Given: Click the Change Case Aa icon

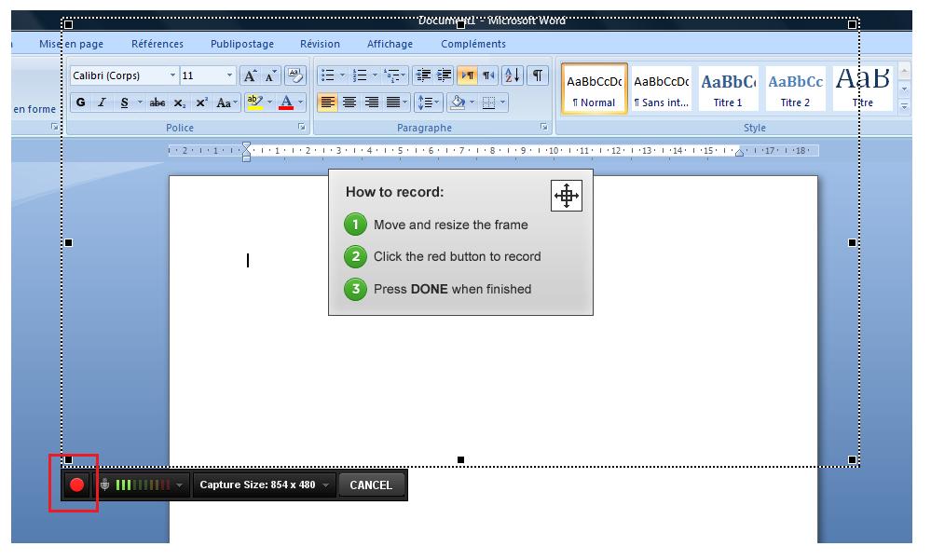Looking at the screenshot, I should [225, 102].
